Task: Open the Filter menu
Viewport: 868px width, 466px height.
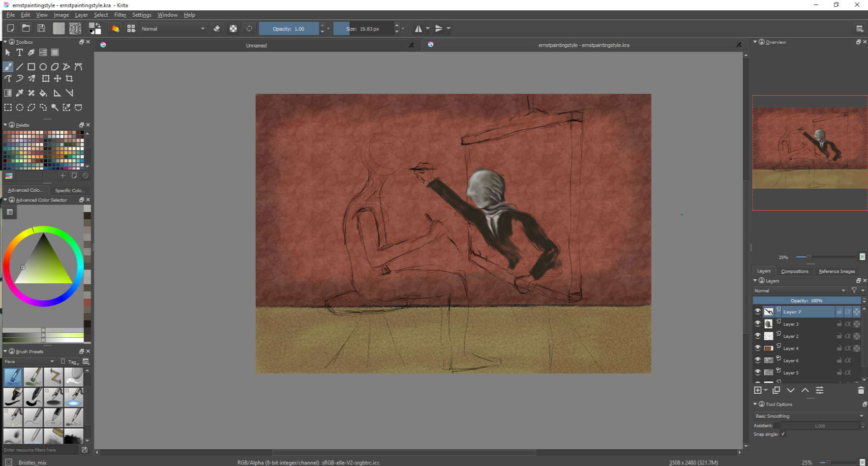Action: click(x=120, y=15)
